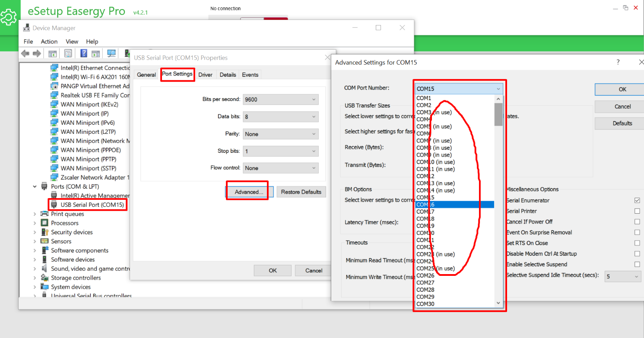644x338 pixels.
Task: Click the eSetup Easergy Pro gear logo
Action: click(8, 18)
